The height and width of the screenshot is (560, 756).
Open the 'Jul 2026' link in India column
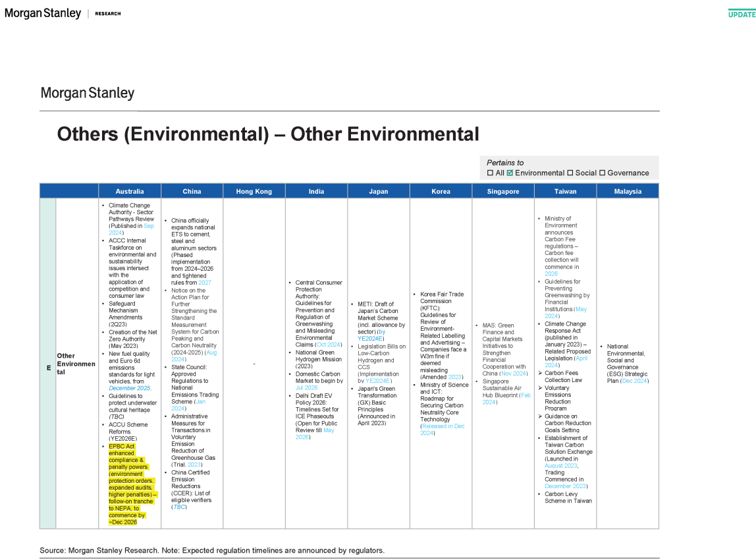(307, 387)
